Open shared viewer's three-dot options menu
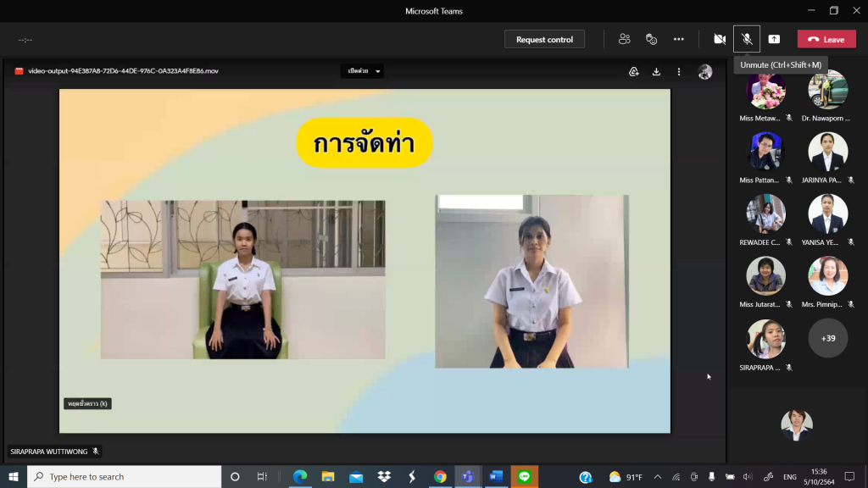 tap(679, 71)
